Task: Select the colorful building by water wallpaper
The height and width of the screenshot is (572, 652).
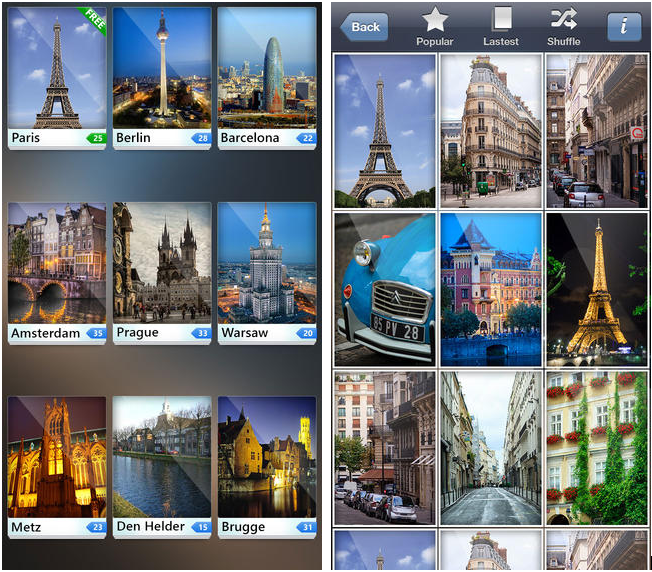Action: (491, 290)
